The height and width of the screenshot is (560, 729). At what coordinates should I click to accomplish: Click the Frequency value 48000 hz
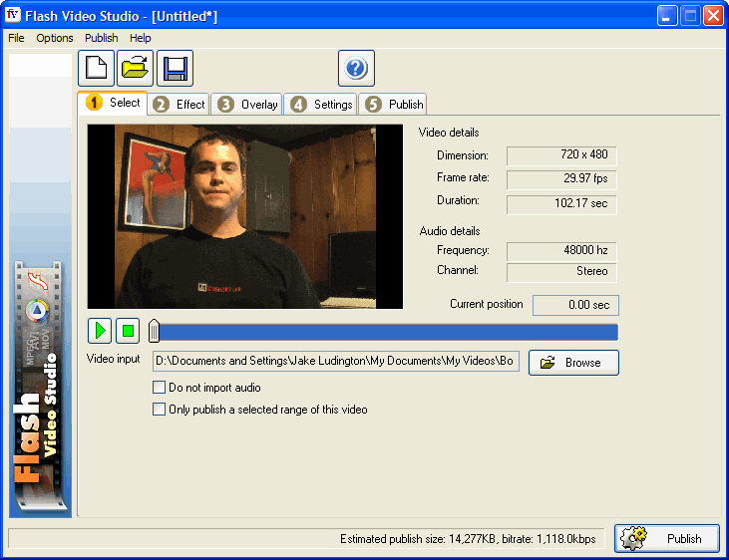[561, 251]
